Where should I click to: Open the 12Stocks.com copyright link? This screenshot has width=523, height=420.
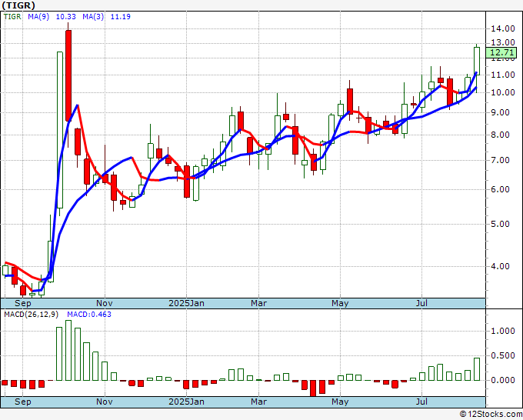click(491, 414)
